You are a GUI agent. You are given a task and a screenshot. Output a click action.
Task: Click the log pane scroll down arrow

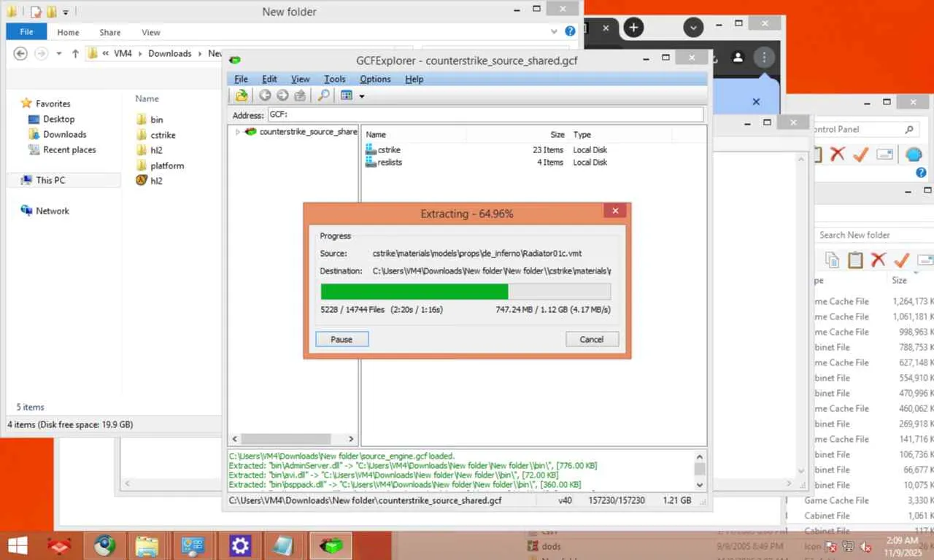[700, 484]
